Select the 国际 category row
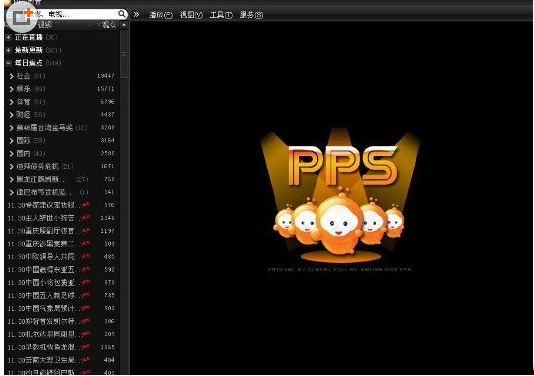534x376 pixels. coord(62,140)
